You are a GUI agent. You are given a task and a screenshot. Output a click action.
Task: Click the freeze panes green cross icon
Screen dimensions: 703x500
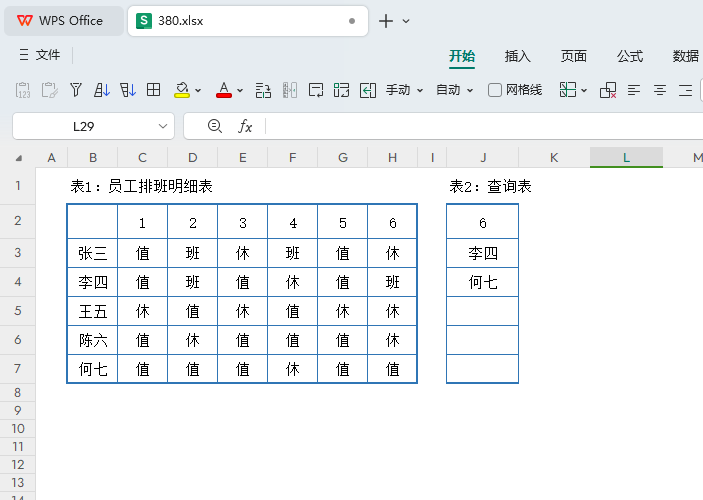(x=568, y=90)
